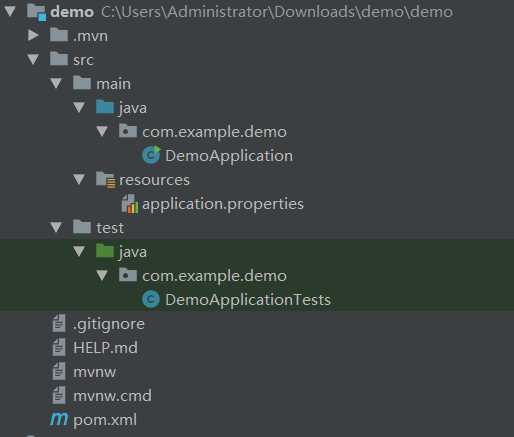This screenshot has height=437, width=514.
Task: Click the mvnw.cmd file icon
Action: (x=59, y=395)
